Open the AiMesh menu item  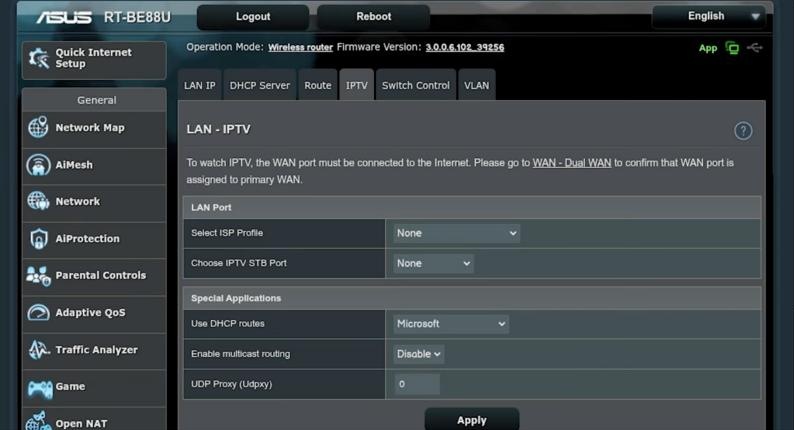click(94, 165)
